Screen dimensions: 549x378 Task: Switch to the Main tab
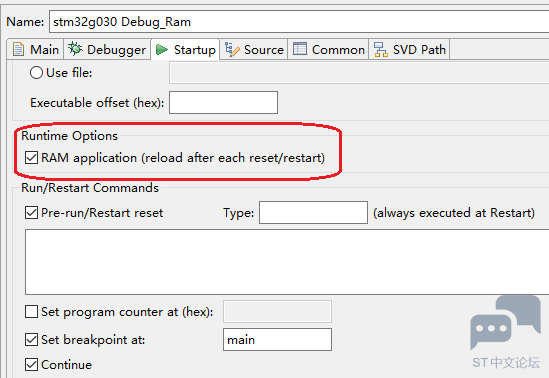[35, 49]
